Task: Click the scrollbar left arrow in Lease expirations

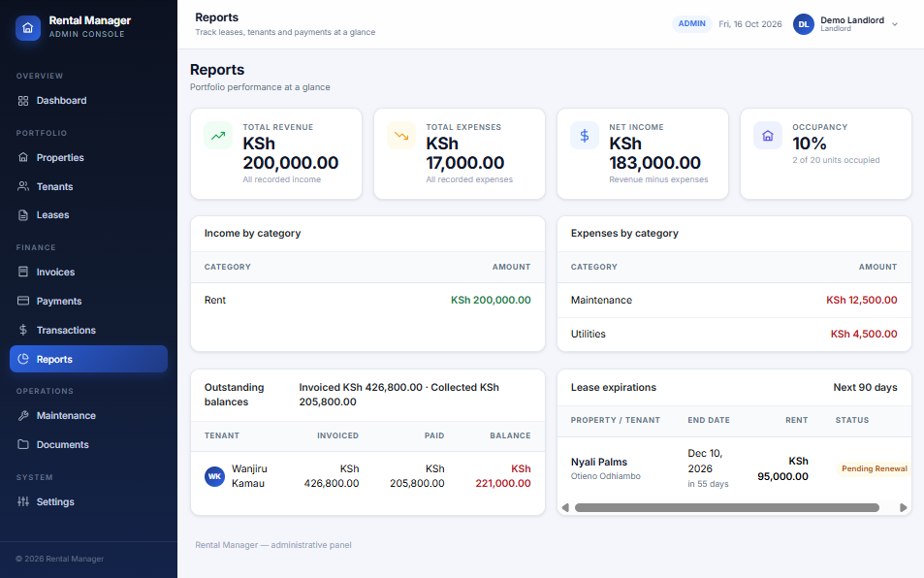Action: pyautogui.click(x=565, y=507)
